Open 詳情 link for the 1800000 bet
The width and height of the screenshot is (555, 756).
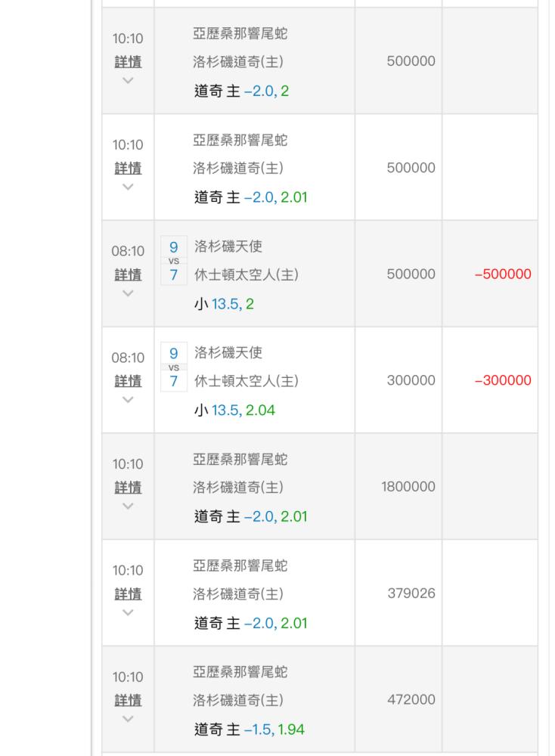[128, 488]
